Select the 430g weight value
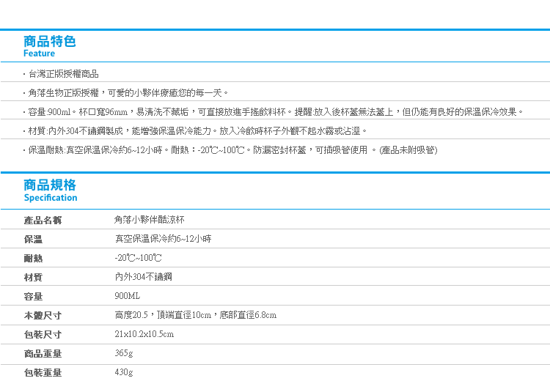This screenshot has height=392, width=550. point(124,372)
